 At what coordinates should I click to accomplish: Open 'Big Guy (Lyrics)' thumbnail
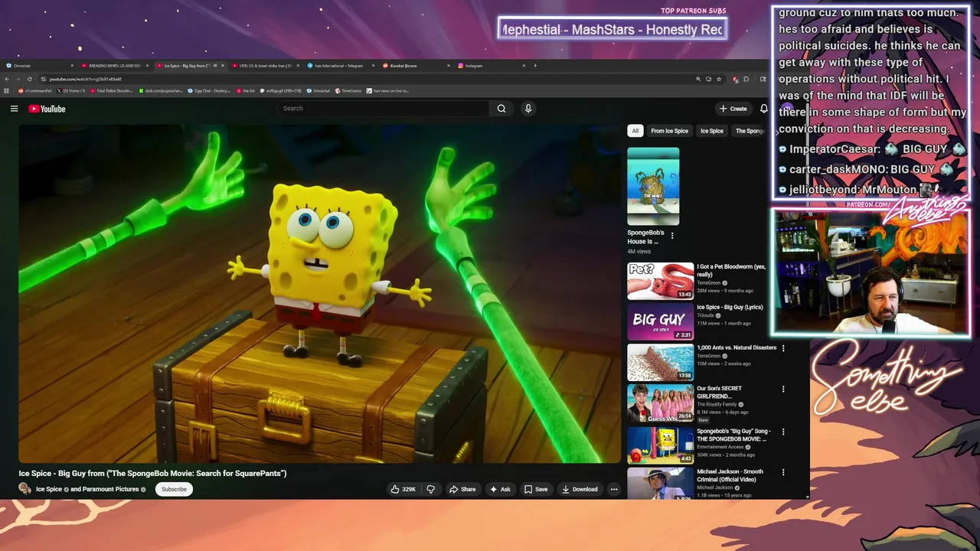click(x=660, y=322)
